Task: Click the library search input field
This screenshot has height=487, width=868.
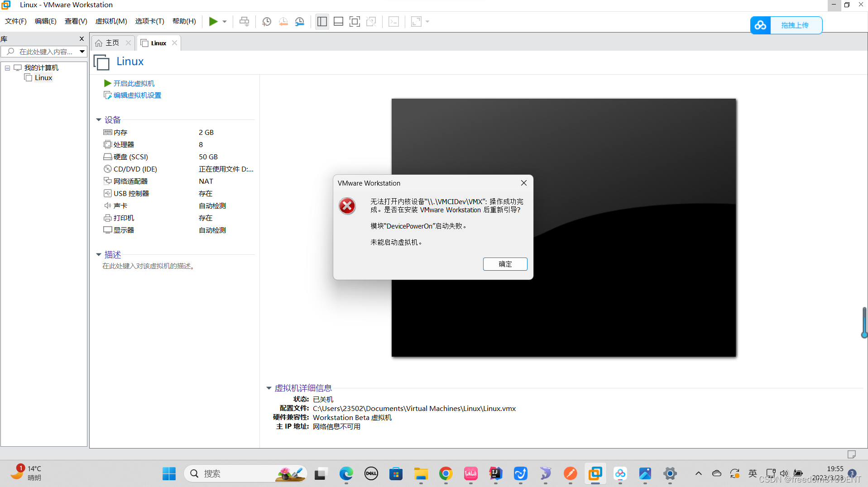Action: click(x=40, y=52)
